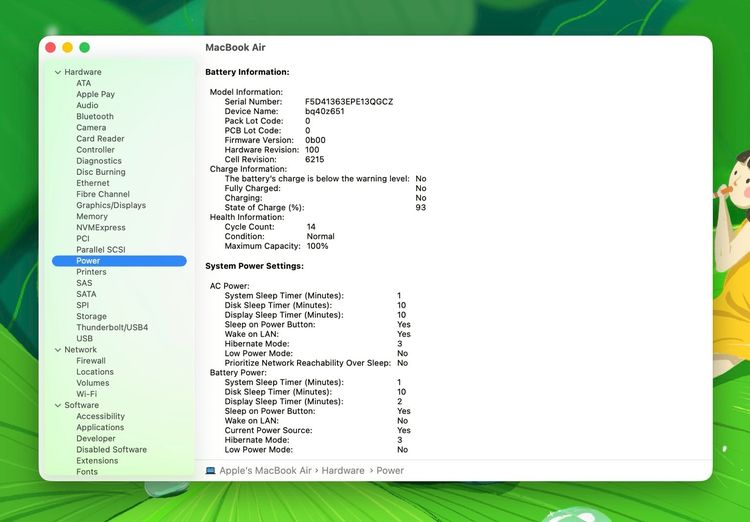Select Thunderbolt/USB4 in the sidebar
This screenshot has width=750, height=522.
pos(112,327)
